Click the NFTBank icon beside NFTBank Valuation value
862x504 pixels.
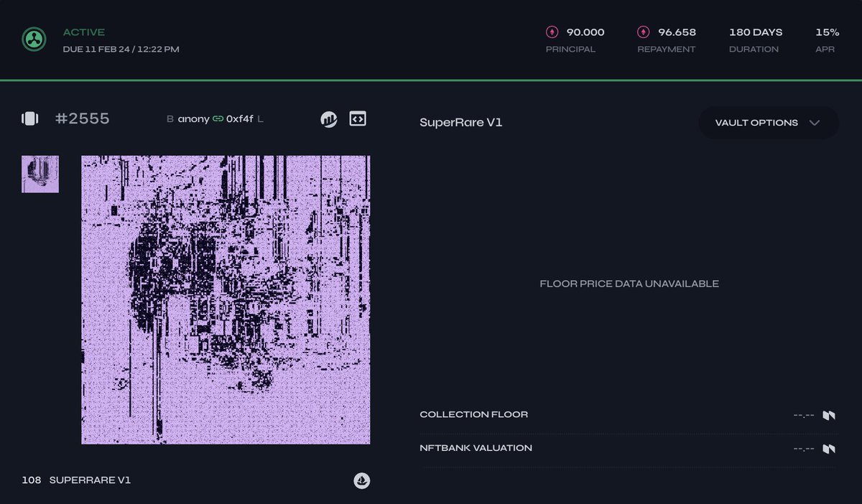828,447
